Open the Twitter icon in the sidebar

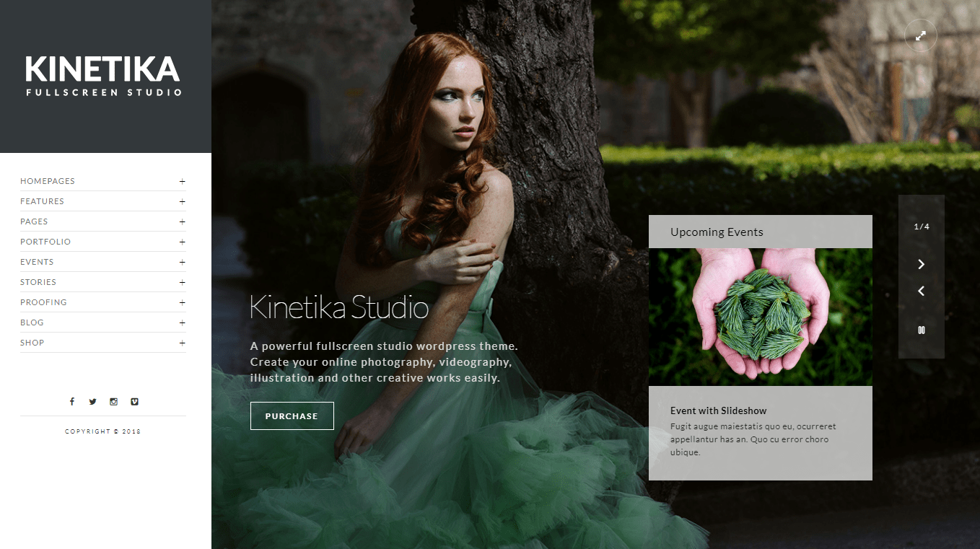coord(92,401)
